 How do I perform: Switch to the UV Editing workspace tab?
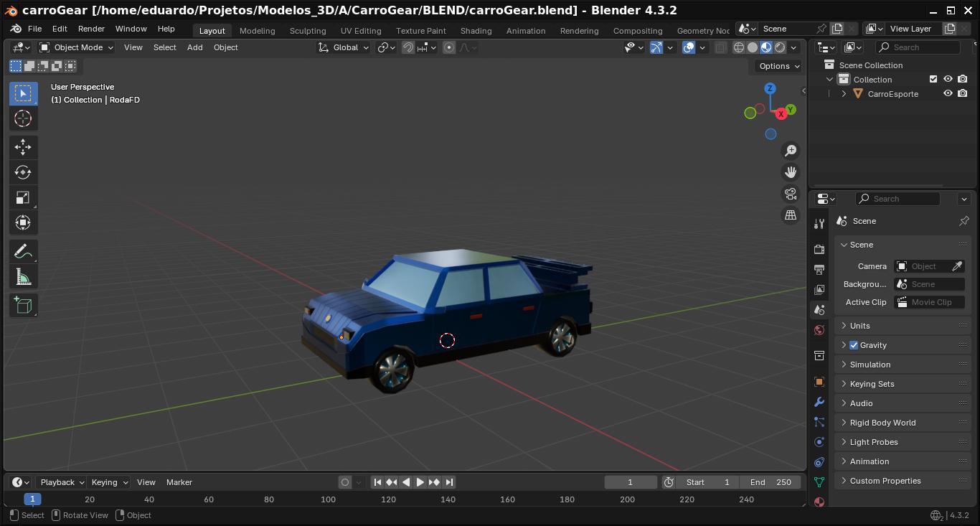click(x=361, y=31)
